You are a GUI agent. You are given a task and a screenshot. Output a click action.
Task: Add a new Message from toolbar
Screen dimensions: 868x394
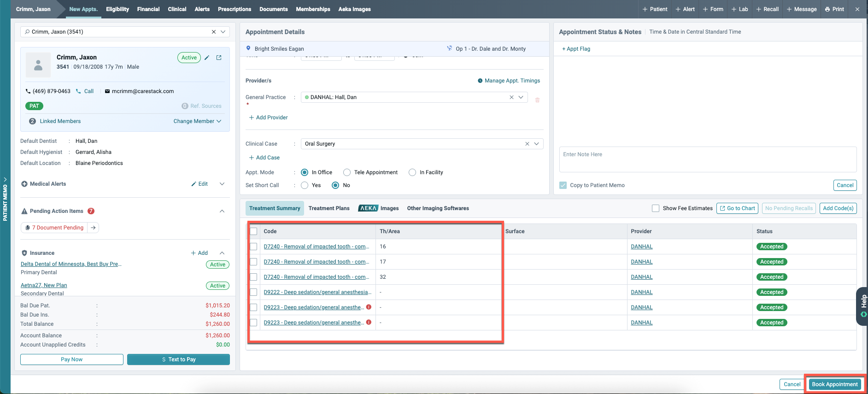tap(802, 9)
